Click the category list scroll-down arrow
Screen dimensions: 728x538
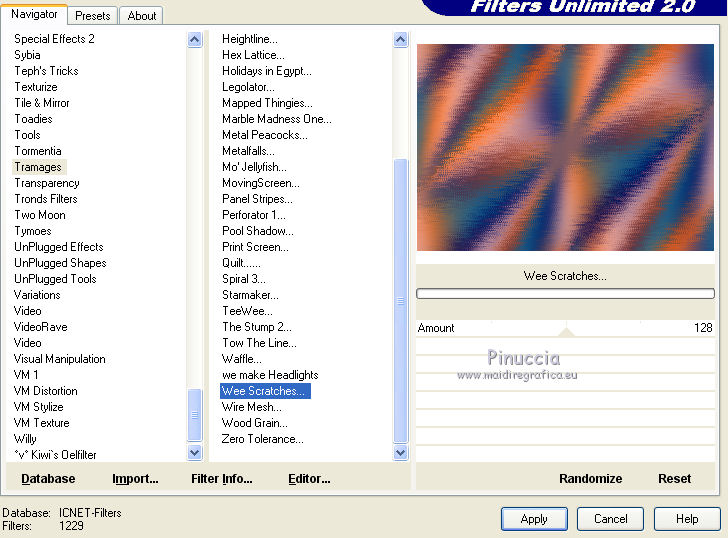[x=195, y=452]
